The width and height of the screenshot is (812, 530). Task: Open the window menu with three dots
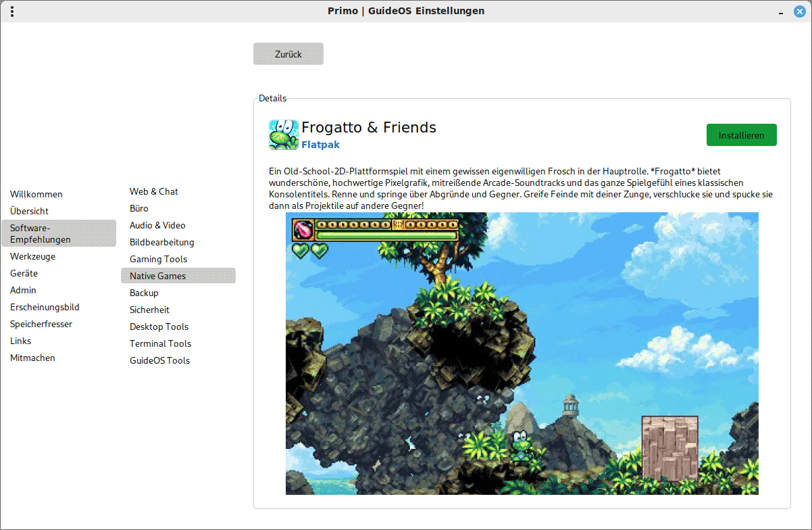(13, 11)
